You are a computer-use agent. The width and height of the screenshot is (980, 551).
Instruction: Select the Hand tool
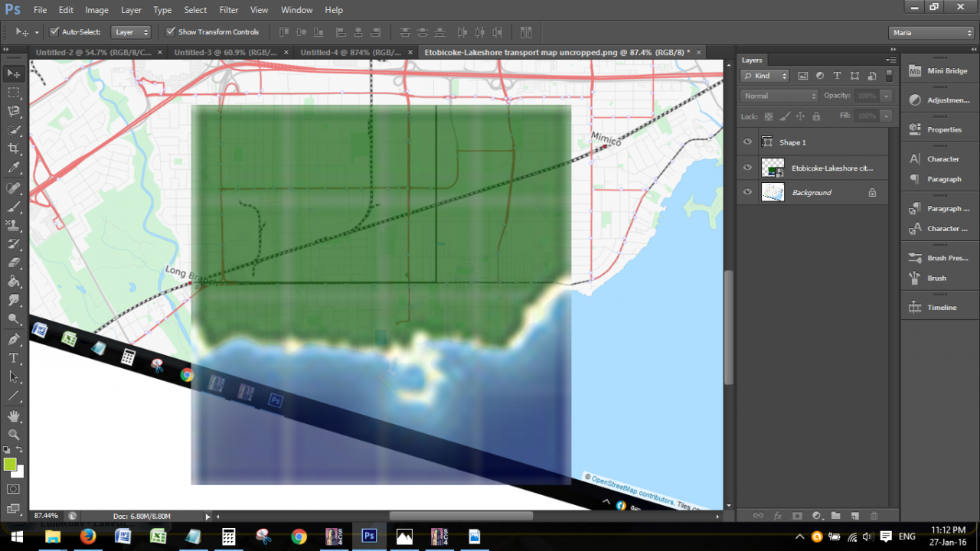[x=14, y=416]
